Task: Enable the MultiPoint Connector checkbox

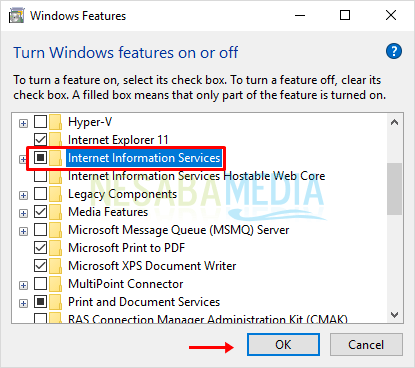Action: pyautogui.click(x=41, y=283)
